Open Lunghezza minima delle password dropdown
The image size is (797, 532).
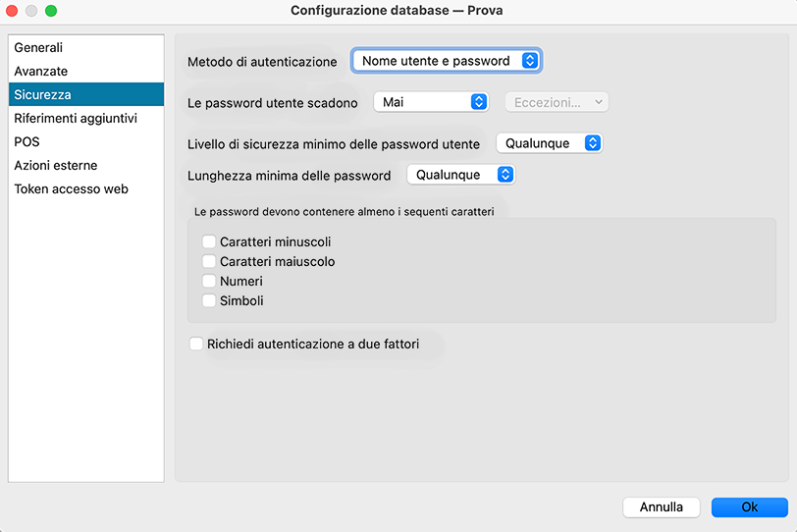(460, 175)
